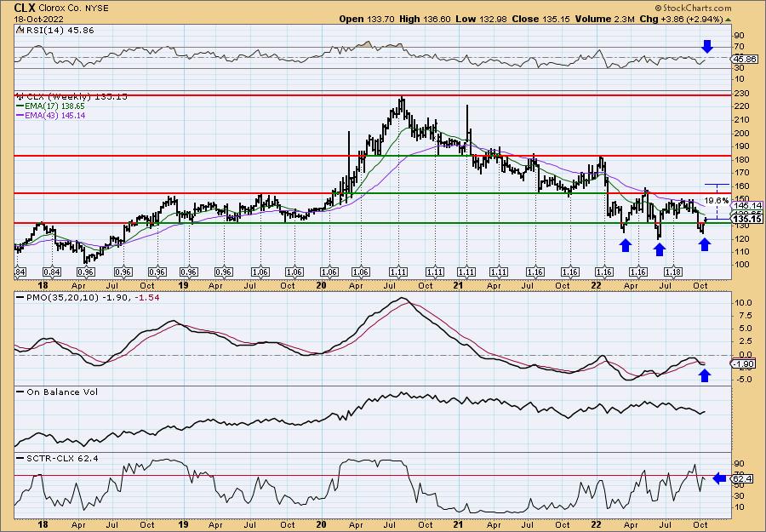766x532 pixels.
Task: Click the '135.15' price tag on right axis
Action: coord(748,220)
